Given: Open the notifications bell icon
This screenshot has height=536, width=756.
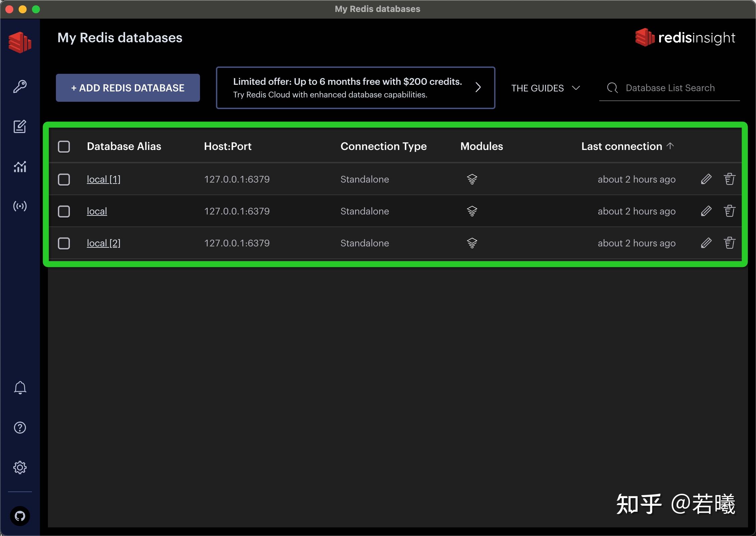Looking at the screenshot, I should click(20, 387).
